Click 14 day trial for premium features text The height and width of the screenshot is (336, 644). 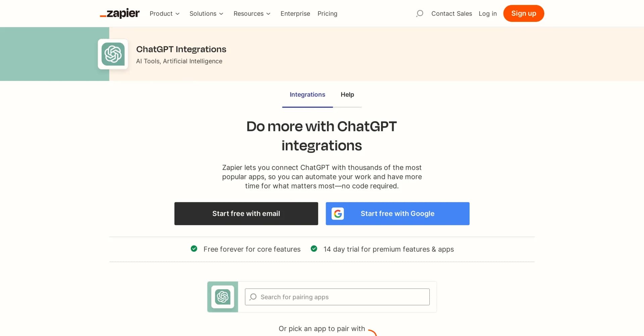click(388, 249)
